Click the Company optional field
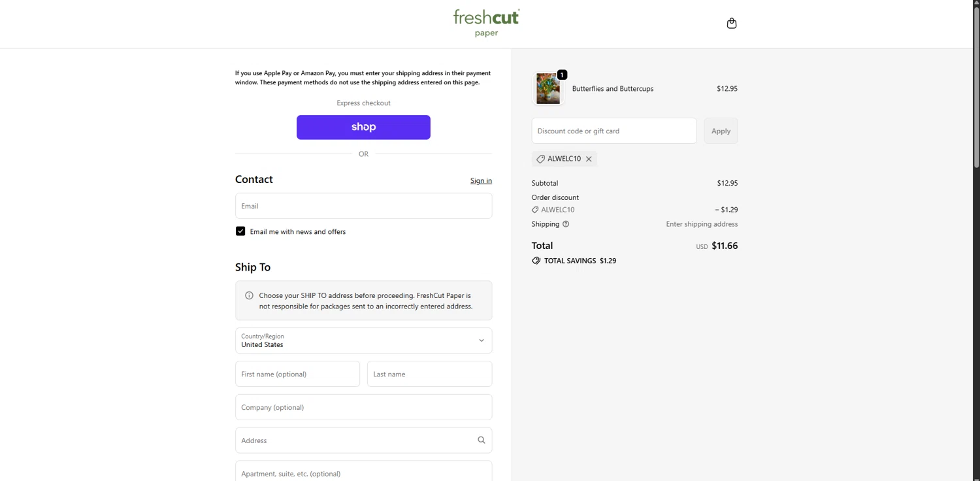Viewport: 980px width, 481px height. click(x=363, y=408)
